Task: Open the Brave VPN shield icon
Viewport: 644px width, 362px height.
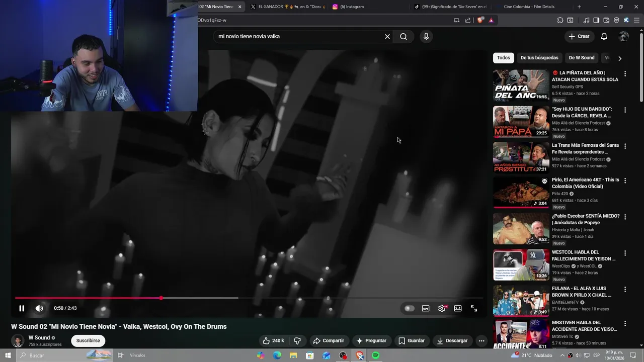Action: (616, 20)
